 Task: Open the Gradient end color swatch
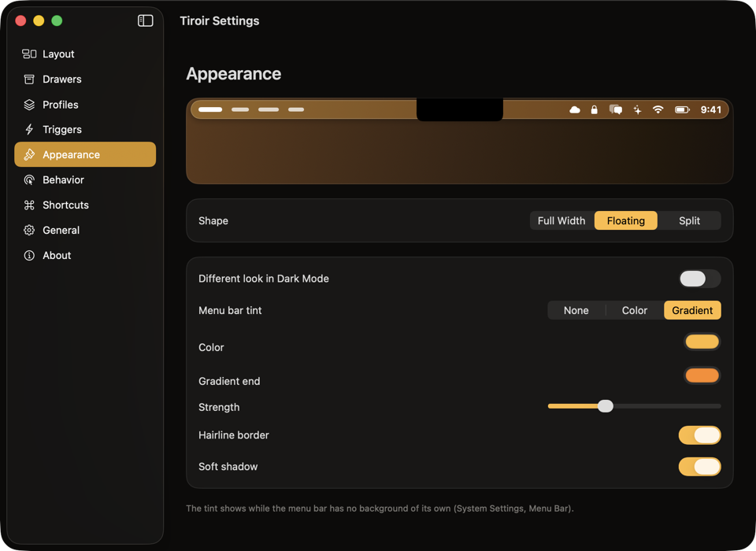point(702,375)
